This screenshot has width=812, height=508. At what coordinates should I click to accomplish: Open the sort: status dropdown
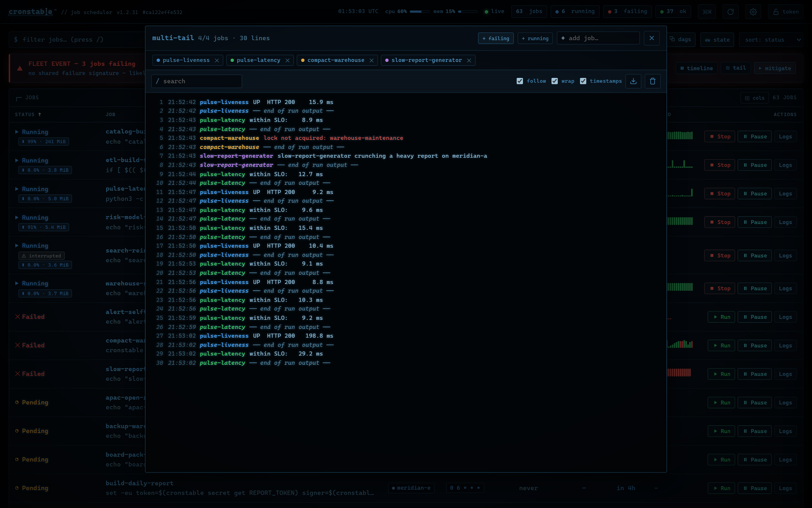pos(771,40)
